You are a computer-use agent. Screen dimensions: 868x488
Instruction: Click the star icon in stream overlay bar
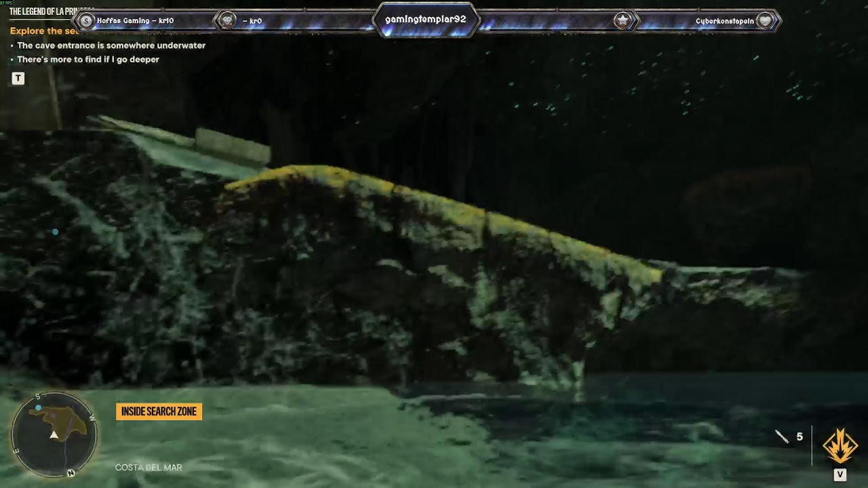623,21
